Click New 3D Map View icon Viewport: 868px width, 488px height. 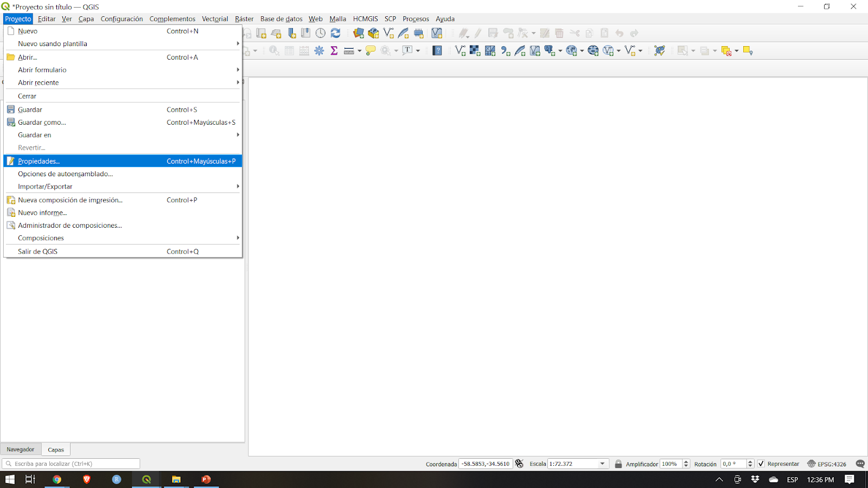coord(276,33)
